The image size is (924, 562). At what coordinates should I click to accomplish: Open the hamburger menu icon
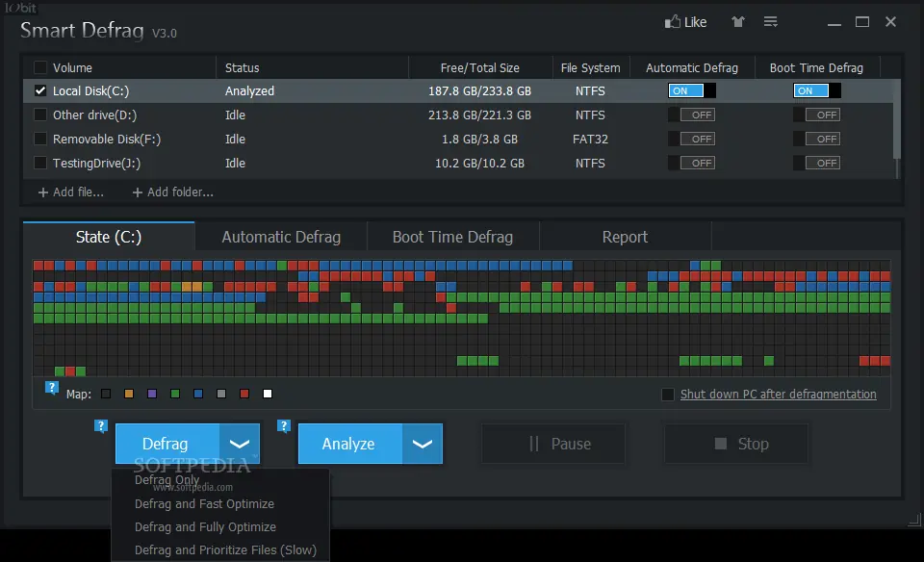click(x=770, y=22)
